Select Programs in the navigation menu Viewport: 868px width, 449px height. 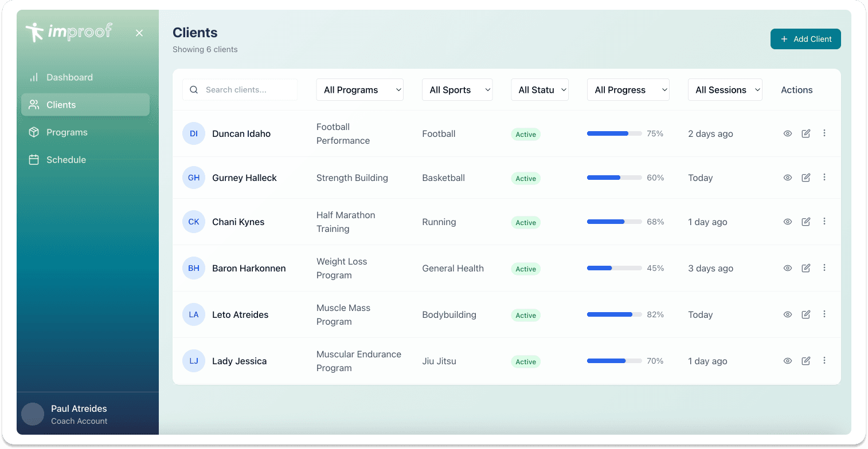tap(67, 132)
